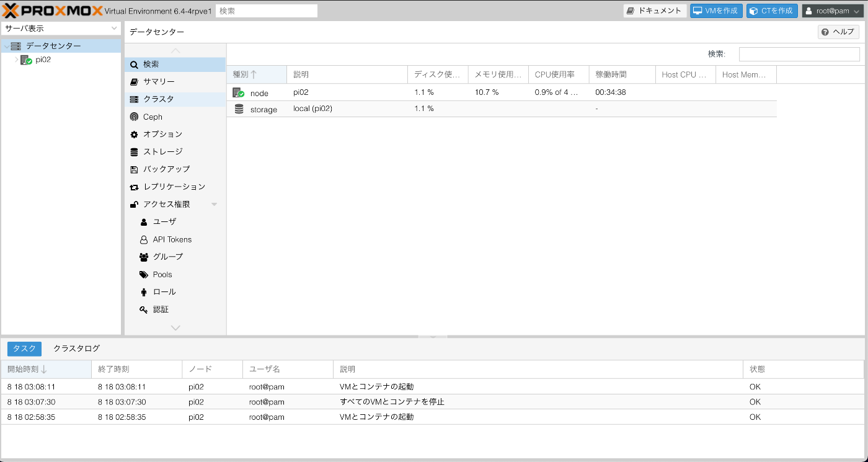Sort tasks by 開始時刻 column

click(46, 369)
